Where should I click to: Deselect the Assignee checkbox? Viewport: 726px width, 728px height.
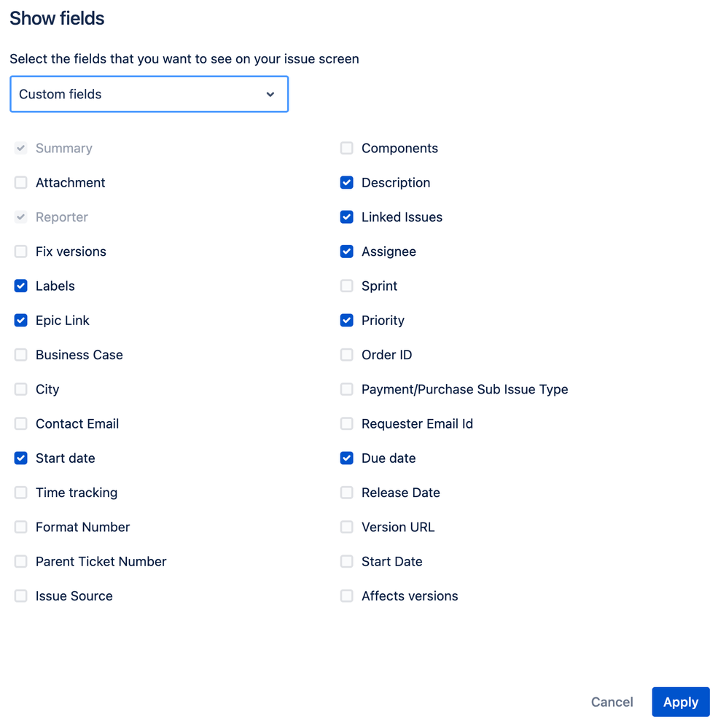tap(347, 251)
